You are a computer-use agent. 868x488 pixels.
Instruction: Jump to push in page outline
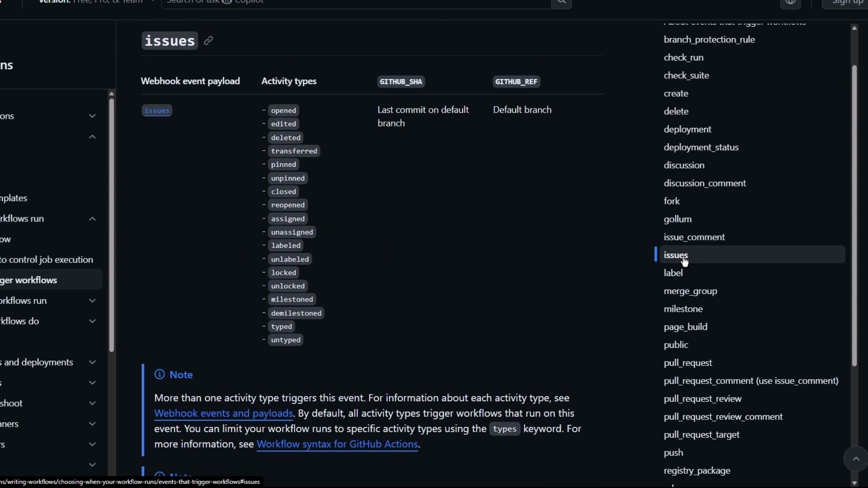tap(673, 453)
